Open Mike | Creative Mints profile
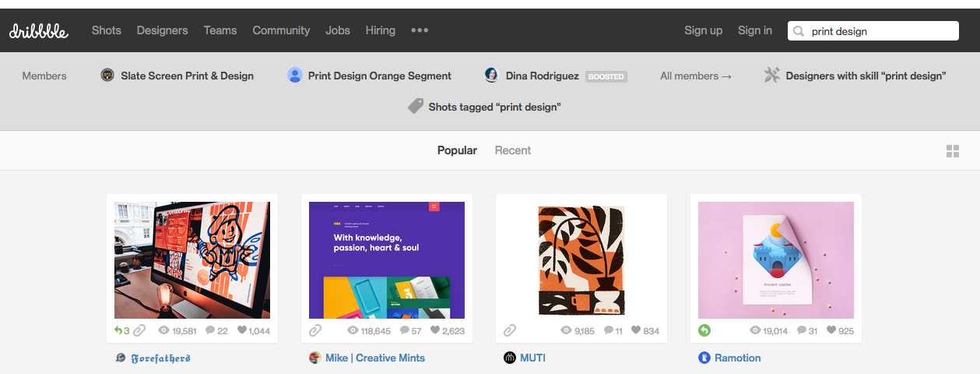The image size is (980, 374). click(375, 358)
